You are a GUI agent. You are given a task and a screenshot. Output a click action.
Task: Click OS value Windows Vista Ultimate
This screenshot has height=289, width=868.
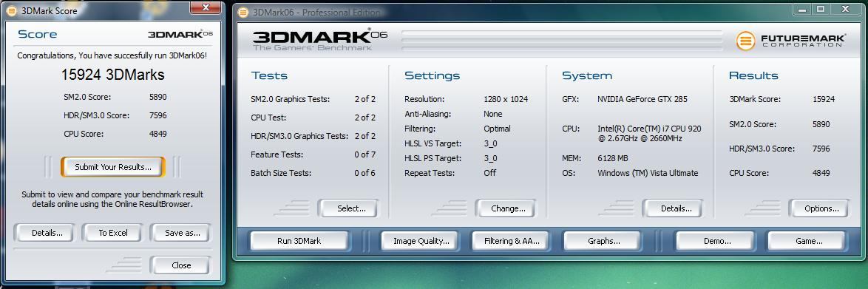648,173
